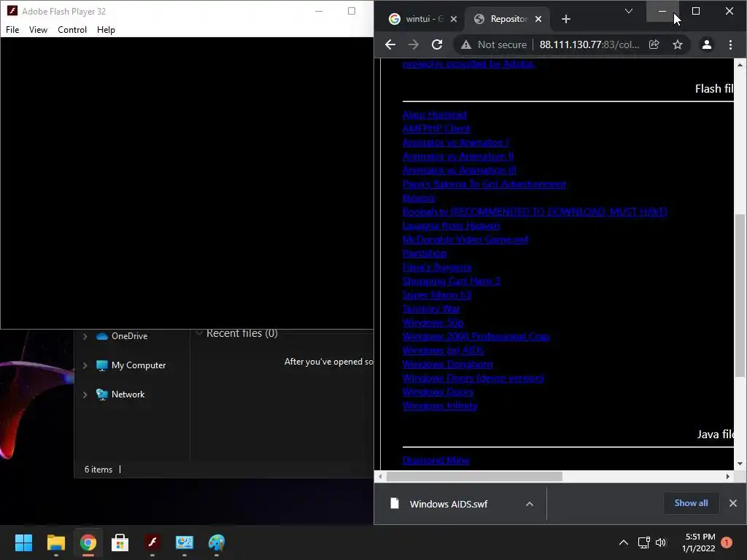
Task: Click the page vertical scrollbar thumb
Action: [x=740, y=295]
